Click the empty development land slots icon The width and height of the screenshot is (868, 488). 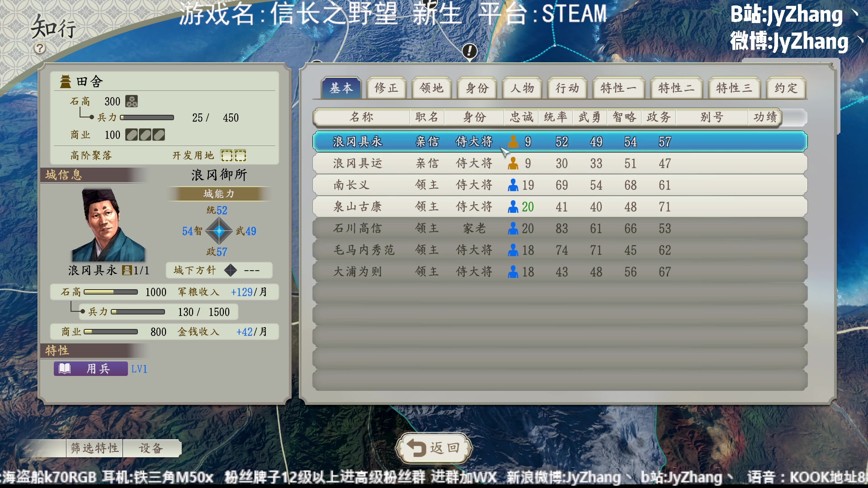tap(233, 156)
